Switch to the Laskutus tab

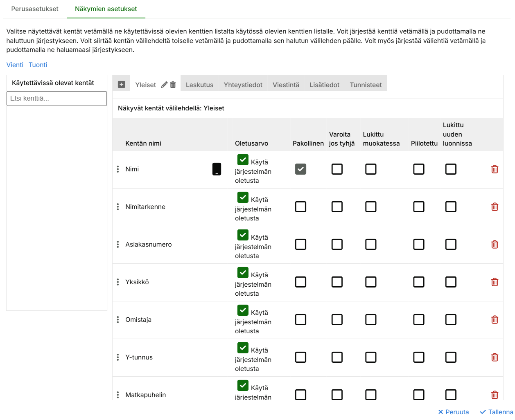[199, 85]
